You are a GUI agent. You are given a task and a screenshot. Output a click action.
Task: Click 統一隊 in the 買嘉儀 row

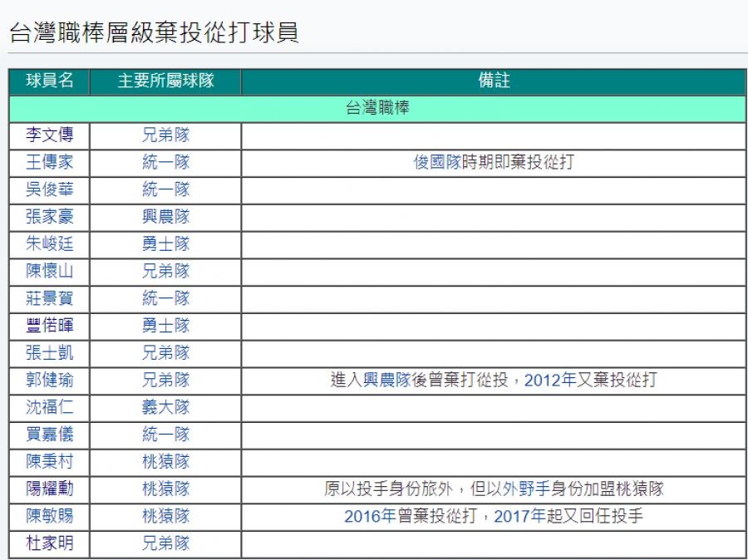coord(165,434)
